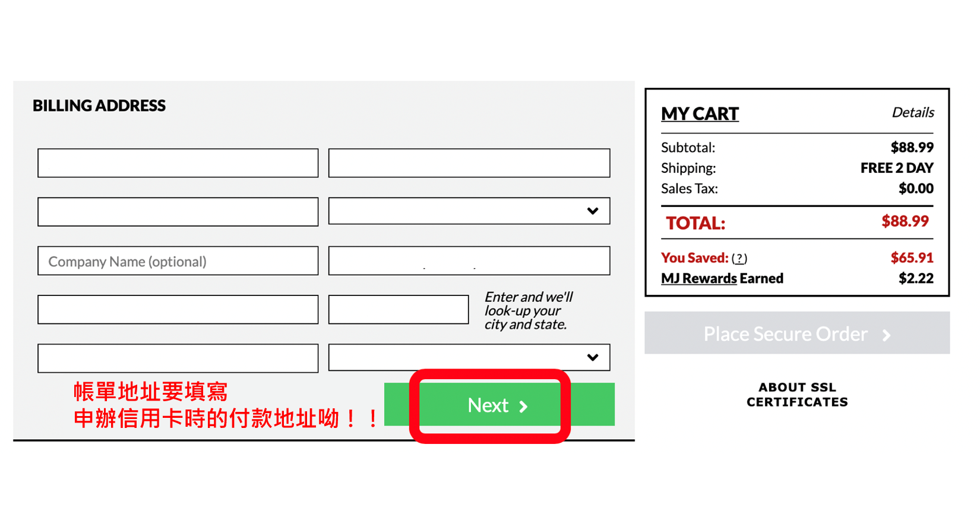Image resolution: width=980 pixels, height=526 pixels.
Task: Click into the Company Name (optional) field
Action: point(178,261)
